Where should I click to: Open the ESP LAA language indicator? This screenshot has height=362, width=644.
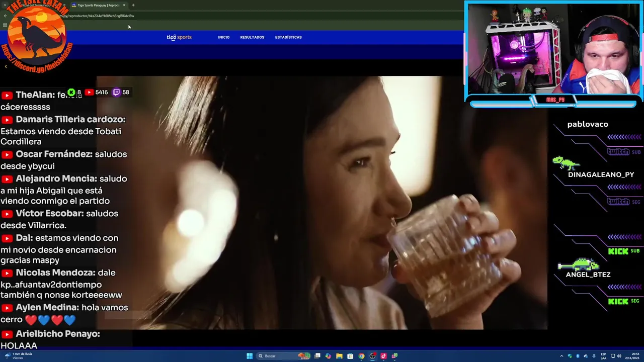coord(604,356)
